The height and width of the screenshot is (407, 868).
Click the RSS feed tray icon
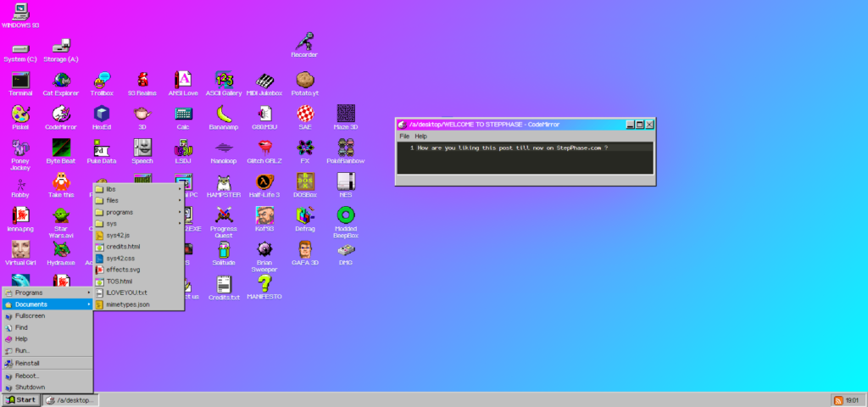(838, 400)
